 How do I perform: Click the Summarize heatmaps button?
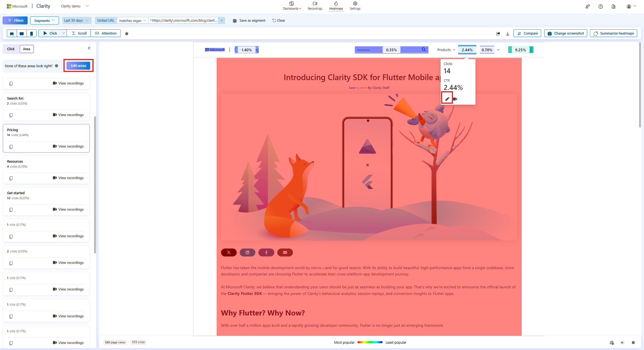click(x=614, y=33)
